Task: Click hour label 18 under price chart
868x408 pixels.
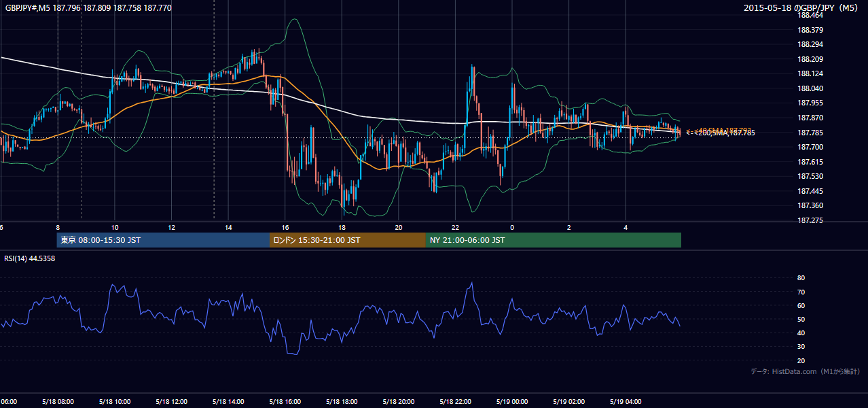Action: click(342, 227)
